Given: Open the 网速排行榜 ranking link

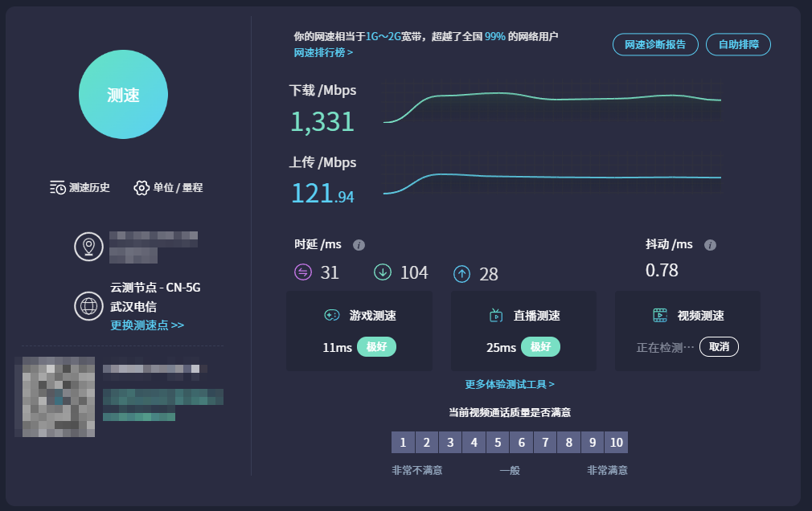Looking at the screenshot, I should 322,51.
